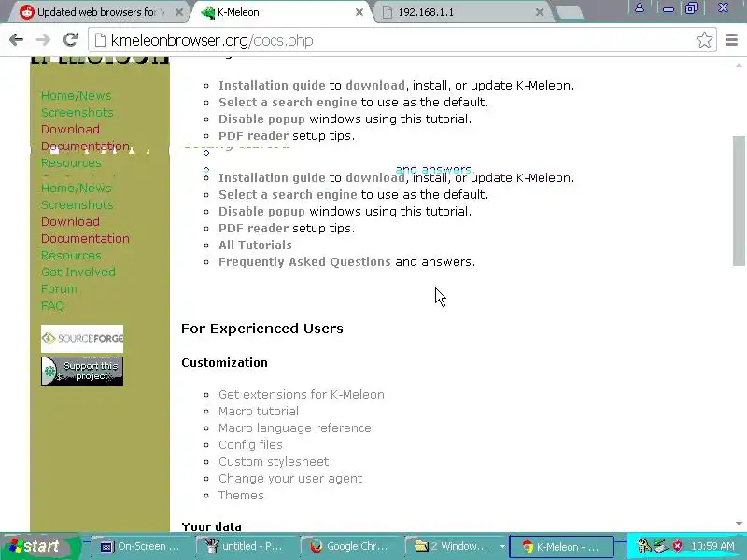Image resolution: width=747 pixels, height=560 pixels.
Task: Open Get Involved in the sidebar
Action: pos(78,272)
